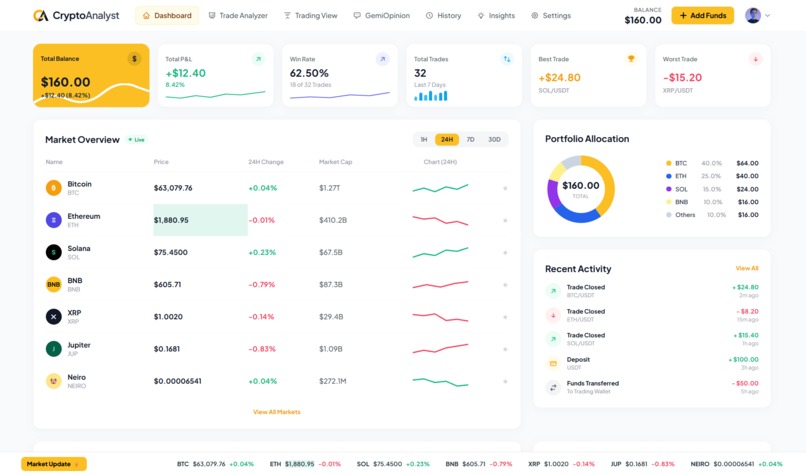Click the trophy icon on Best Trade card
The image size is (806, 475).
(x=631, y=59)
